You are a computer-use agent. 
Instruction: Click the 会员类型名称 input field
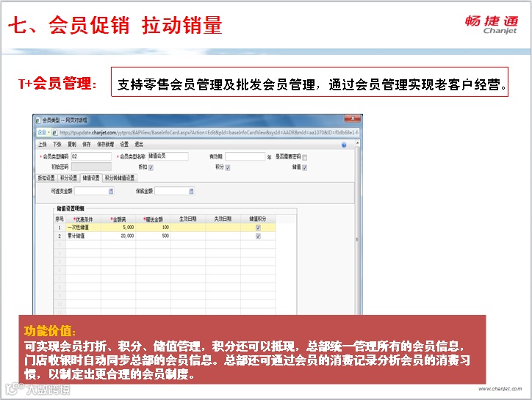pyautogui.click(x=168, y=156)
